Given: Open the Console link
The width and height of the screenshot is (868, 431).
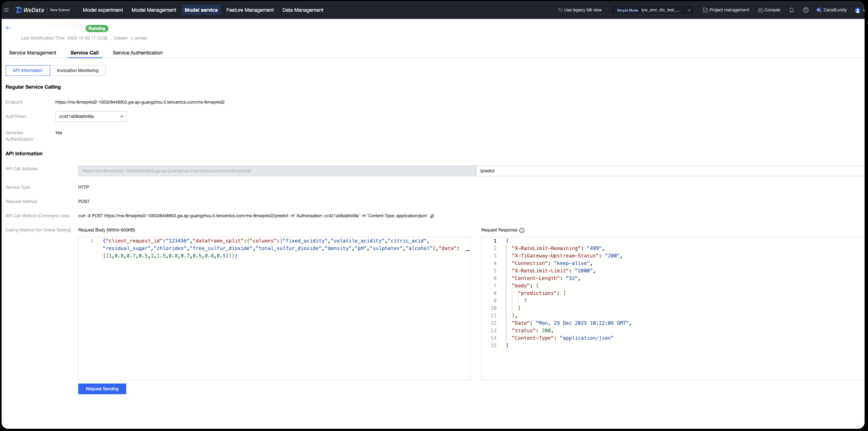Looking at the screenshot, I should tap(769, 10).
